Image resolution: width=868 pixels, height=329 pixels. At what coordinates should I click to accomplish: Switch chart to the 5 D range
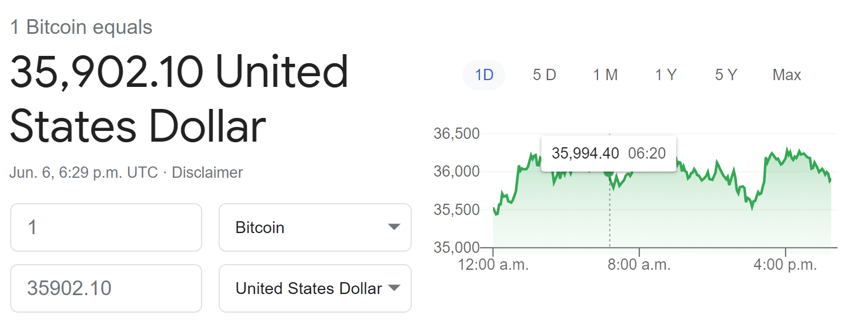[x=544, y=75]
